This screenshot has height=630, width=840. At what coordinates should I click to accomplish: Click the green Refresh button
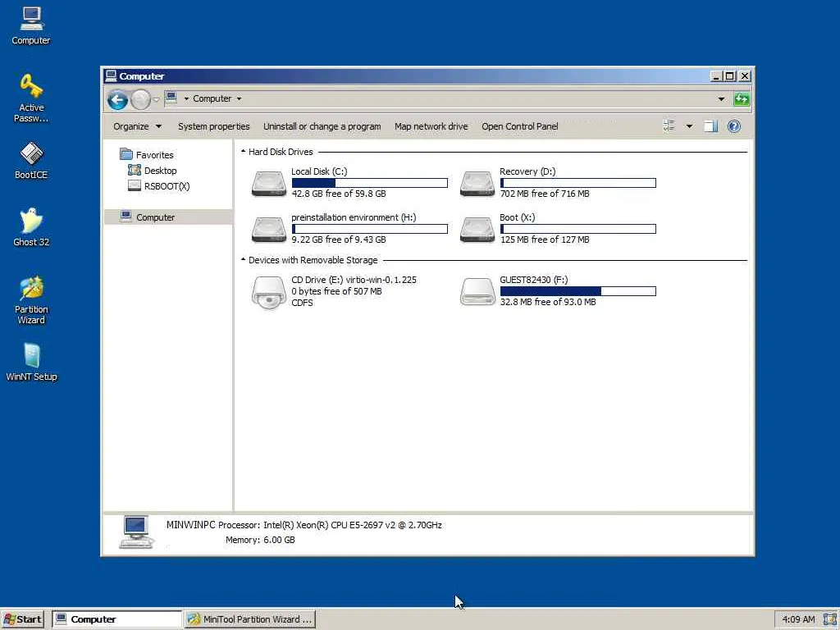[x=742, y=99]
